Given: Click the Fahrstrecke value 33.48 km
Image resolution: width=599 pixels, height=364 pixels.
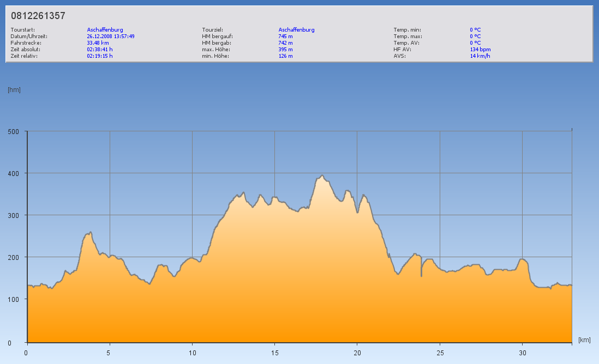Looking at the screenshot, I should tap(98, 43).
